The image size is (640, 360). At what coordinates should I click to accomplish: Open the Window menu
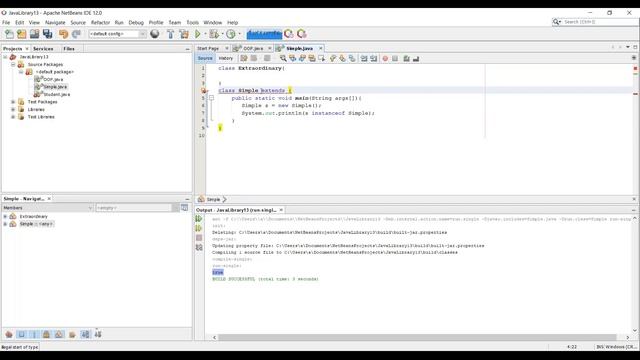[213, 22]
